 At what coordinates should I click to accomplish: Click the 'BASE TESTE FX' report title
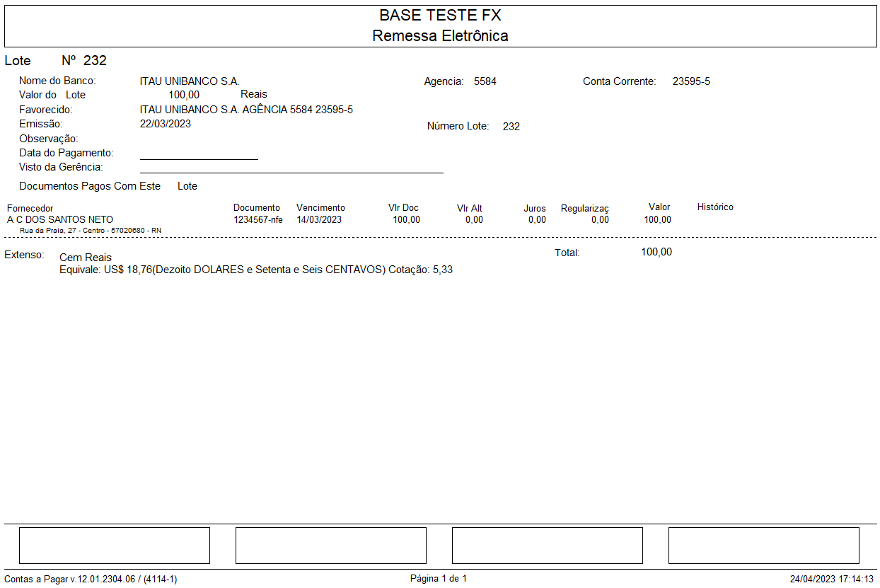(440, 16)
